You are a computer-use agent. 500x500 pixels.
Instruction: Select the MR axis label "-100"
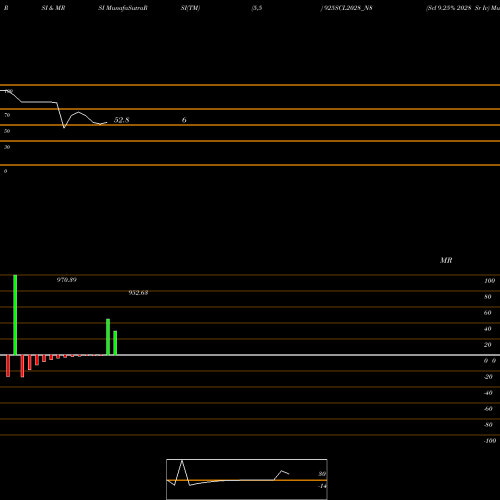(490, 441)
